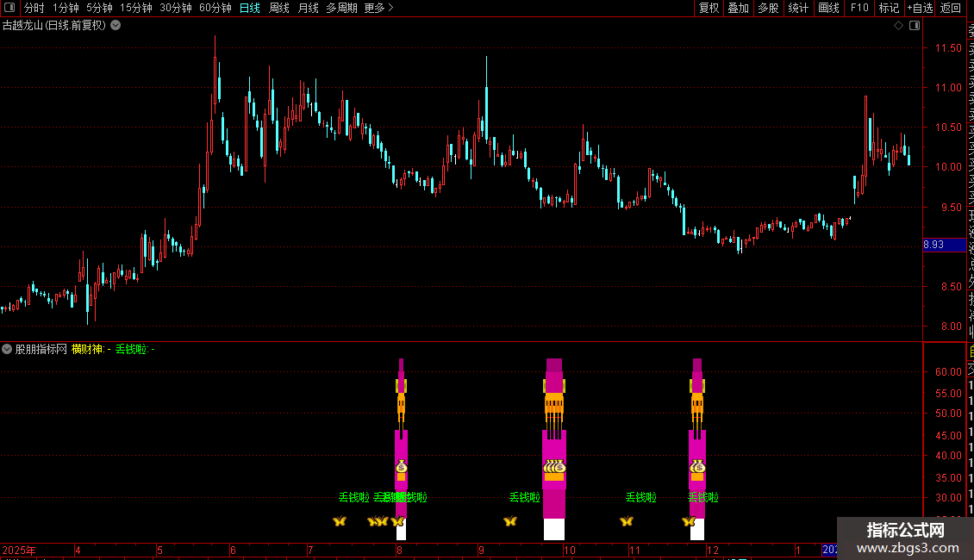
Task: Click the diamond icon on main chart
Action: coord(898,26)
